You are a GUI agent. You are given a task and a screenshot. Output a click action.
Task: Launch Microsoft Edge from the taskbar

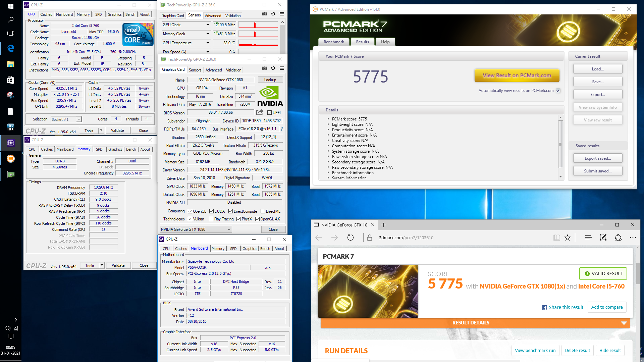(x=10, y=48)
